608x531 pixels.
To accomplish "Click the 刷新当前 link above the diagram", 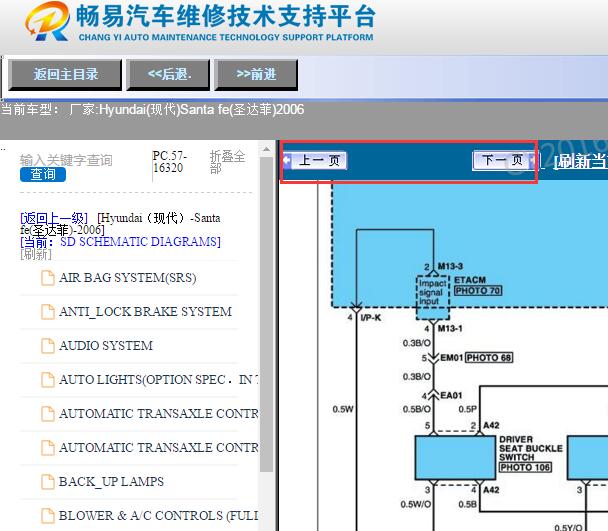I will [580, 161].
